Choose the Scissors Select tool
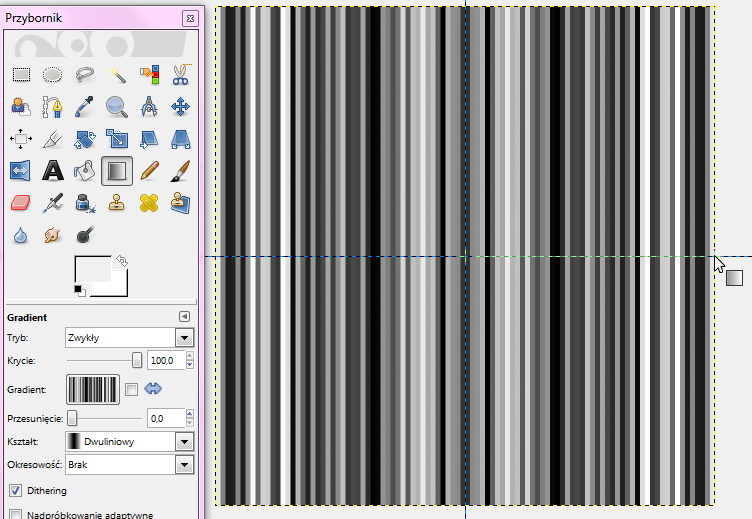This screenshot has width=752, height=519. (x=181, y=74)
